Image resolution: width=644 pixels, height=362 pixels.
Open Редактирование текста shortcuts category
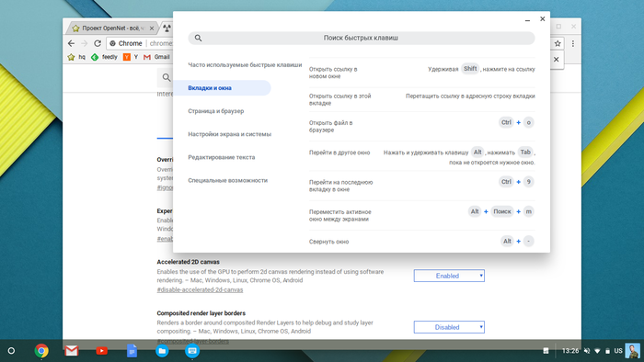click(x=222, y=157)
